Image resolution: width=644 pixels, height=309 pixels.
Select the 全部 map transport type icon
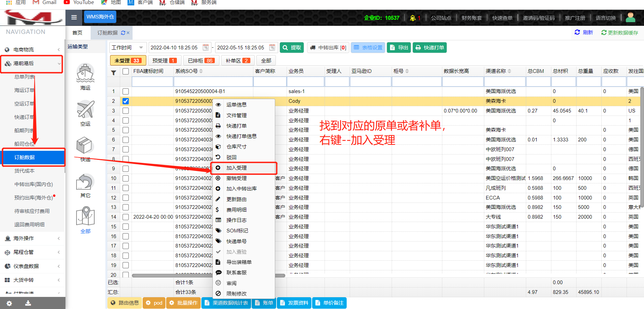click(x=85, y=216)
